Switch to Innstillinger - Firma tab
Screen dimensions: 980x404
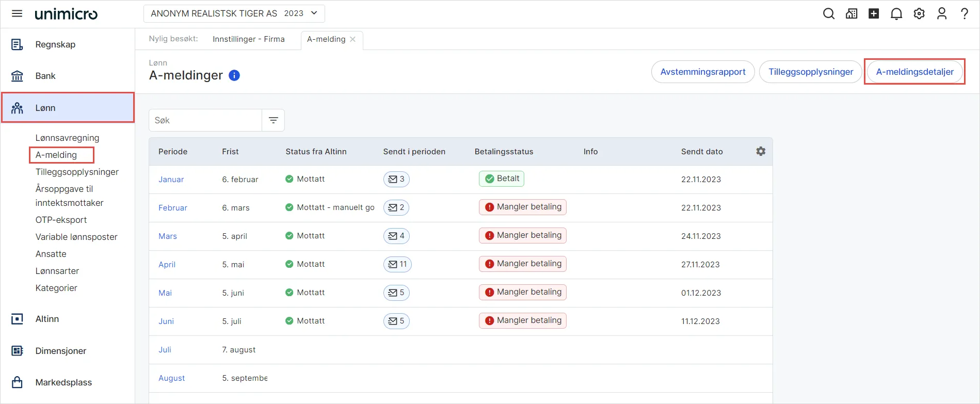248,39
